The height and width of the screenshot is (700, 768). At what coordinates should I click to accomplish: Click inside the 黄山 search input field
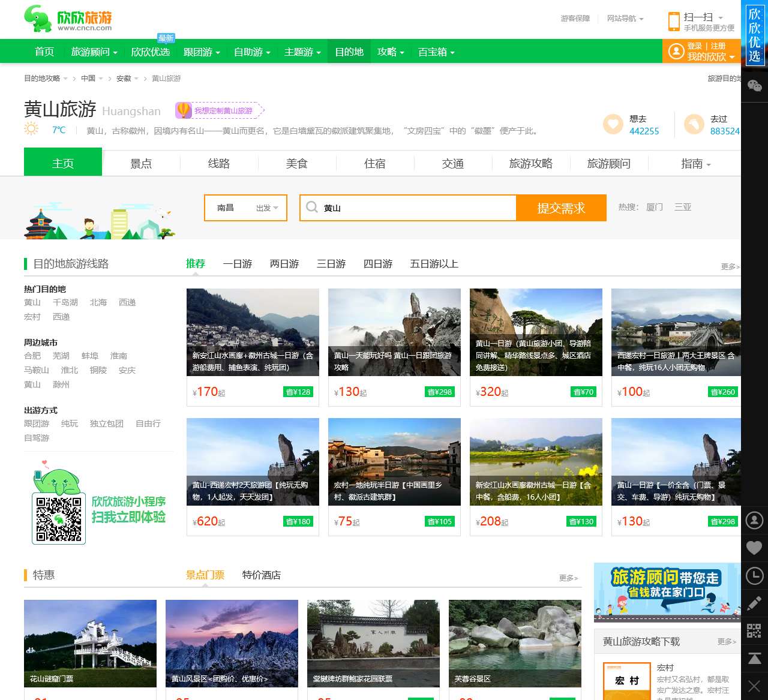pos(408,208)
